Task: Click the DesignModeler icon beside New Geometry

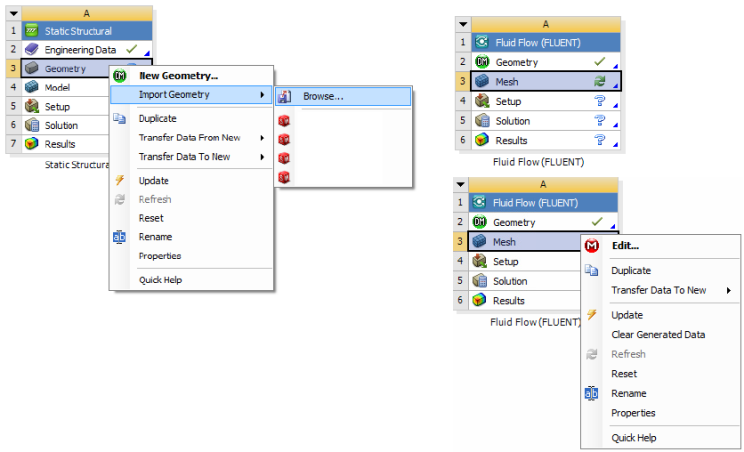Action: point(120,76)
